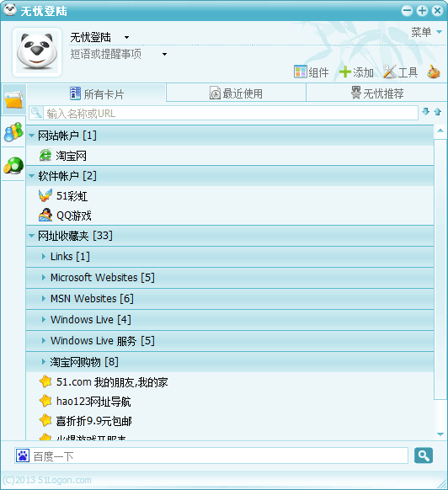
Task: Click the panda avatar picture
Action: pos(37,52)
